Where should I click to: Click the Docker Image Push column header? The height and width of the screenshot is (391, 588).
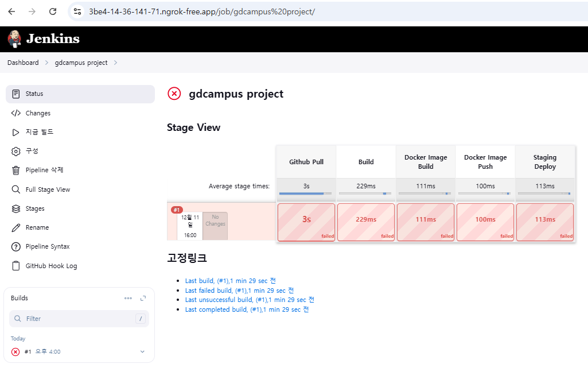485,162
